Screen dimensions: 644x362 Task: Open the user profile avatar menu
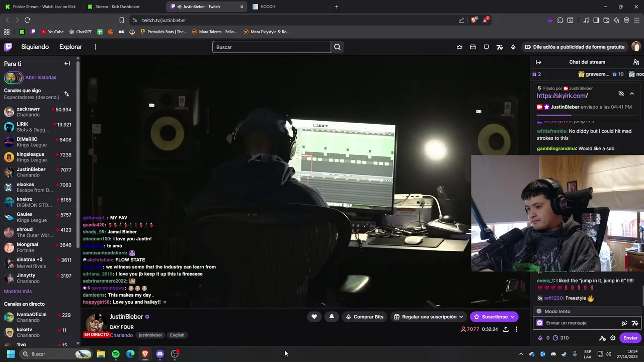pos(636,47)
